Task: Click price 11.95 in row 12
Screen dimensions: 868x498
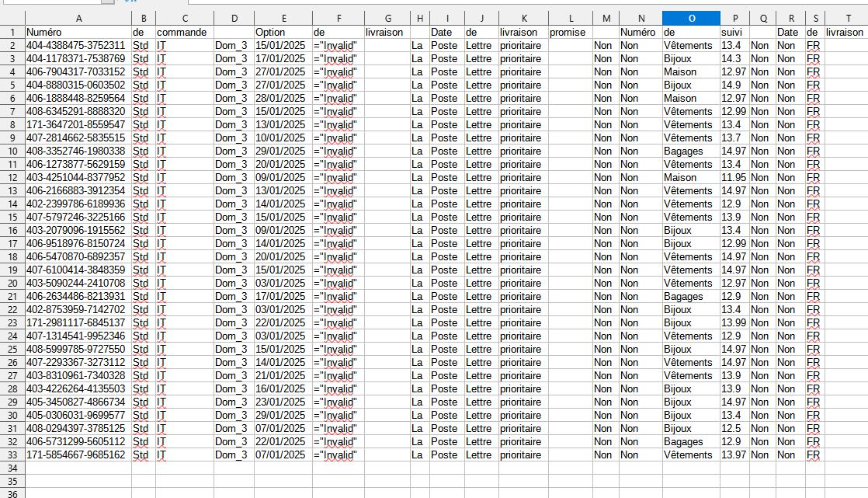Action: pos(734,178)
